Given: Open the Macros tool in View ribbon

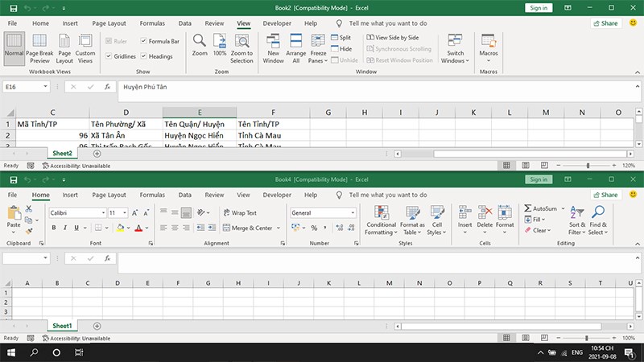Looking at the screenshot, I should click(x=489, y=42).
